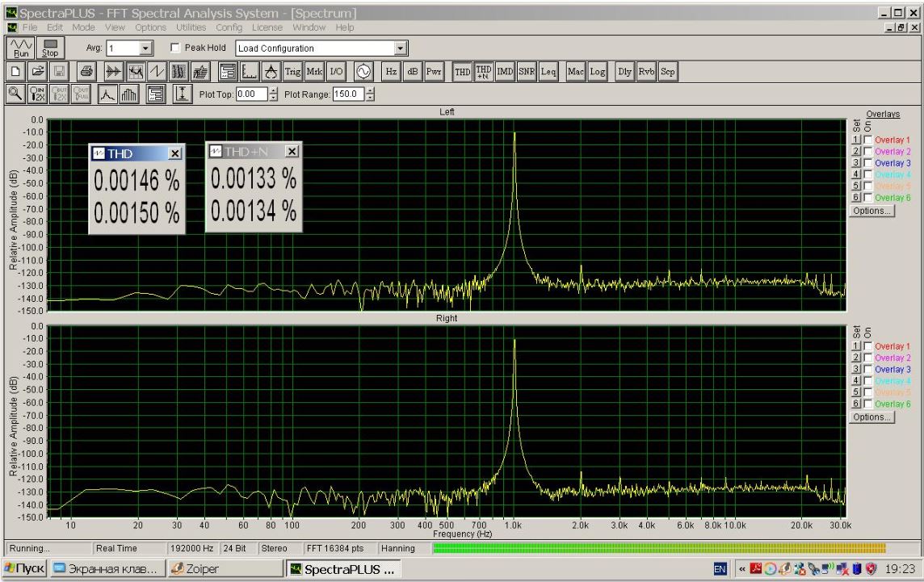Enable Overlay 6 checkbox in Left plot
Viewport: 924px width, 582px height.
click(x=868, y=198)
